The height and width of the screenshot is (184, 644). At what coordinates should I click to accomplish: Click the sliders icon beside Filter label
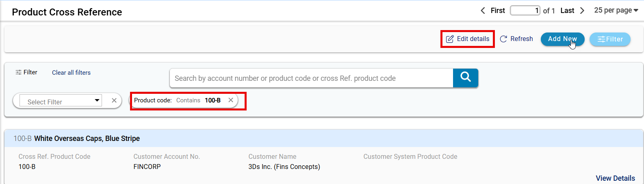click(19, 72)
